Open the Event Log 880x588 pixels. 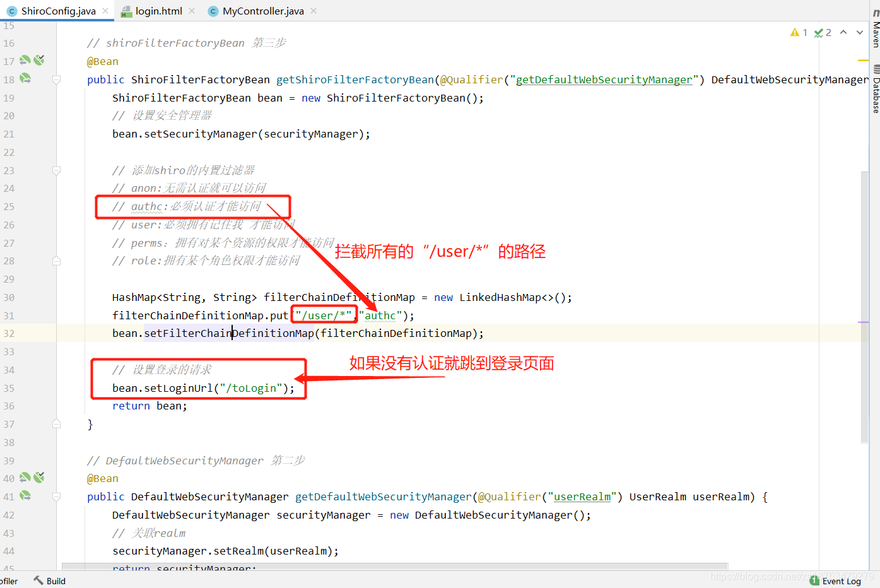[x=836, y=581]
